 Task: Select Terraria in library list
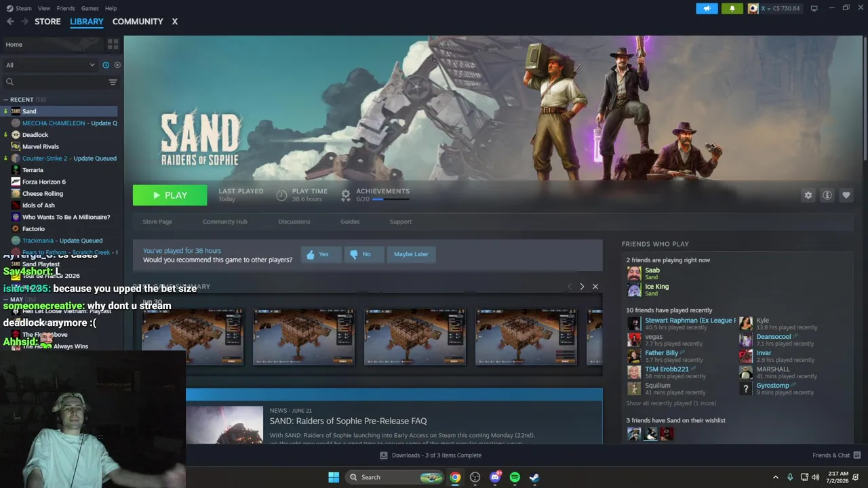[33, 170]
